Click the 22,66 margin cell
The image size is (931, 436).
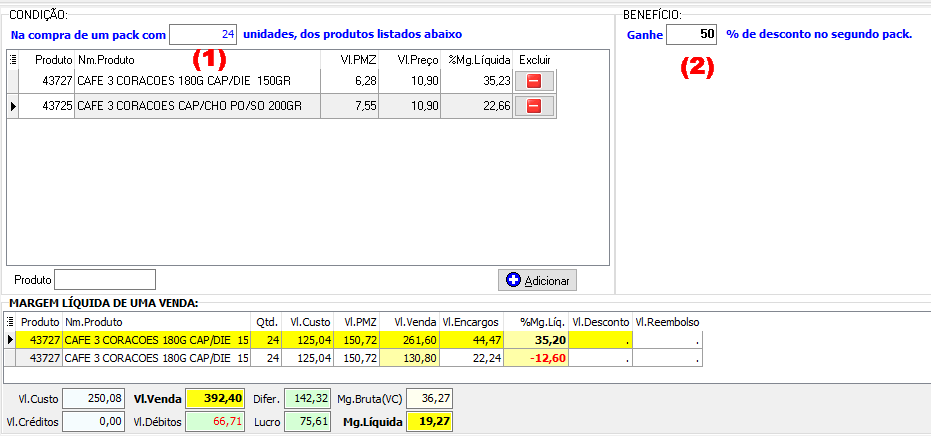[x=476, y=106]
